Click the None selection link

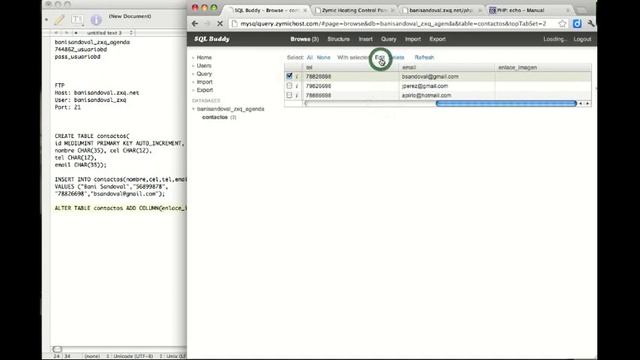(x=323, y=58)
